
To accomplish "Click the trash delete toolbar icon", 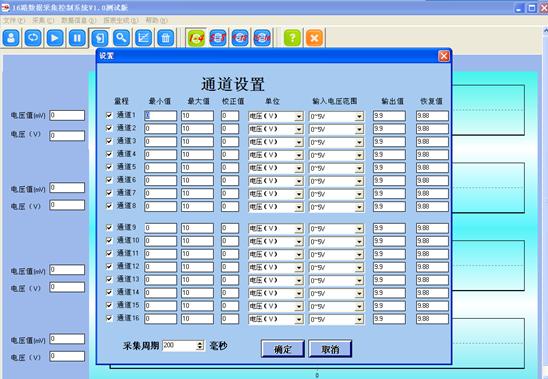I will pyautogui.click(x=166, y=38).
